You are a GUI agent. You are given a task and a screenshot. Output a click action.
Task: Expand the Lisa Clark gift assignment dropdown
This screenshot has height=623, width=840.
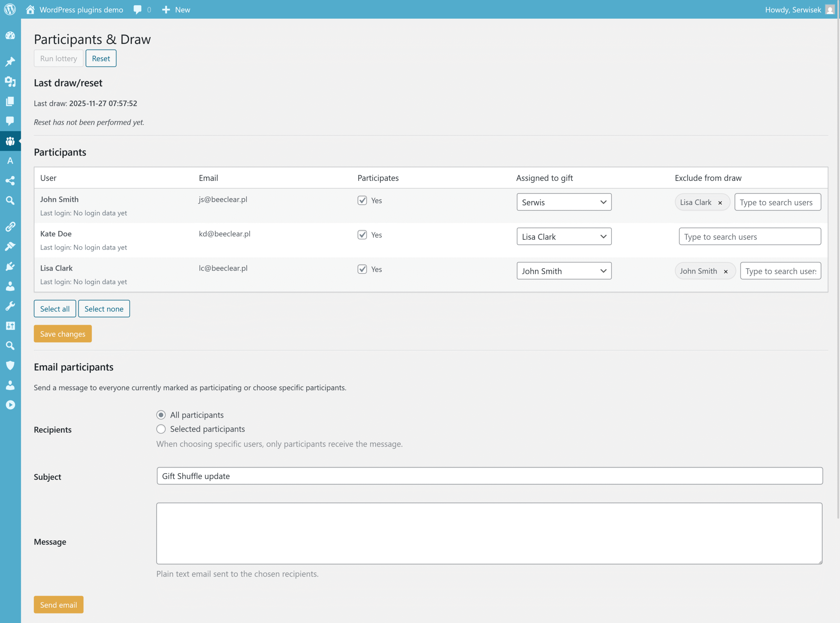coord(564,236)
